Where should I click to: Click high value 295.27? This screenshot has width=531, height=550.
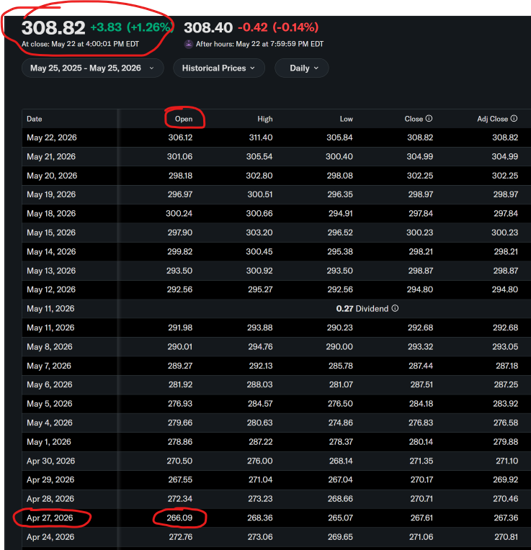260,289
